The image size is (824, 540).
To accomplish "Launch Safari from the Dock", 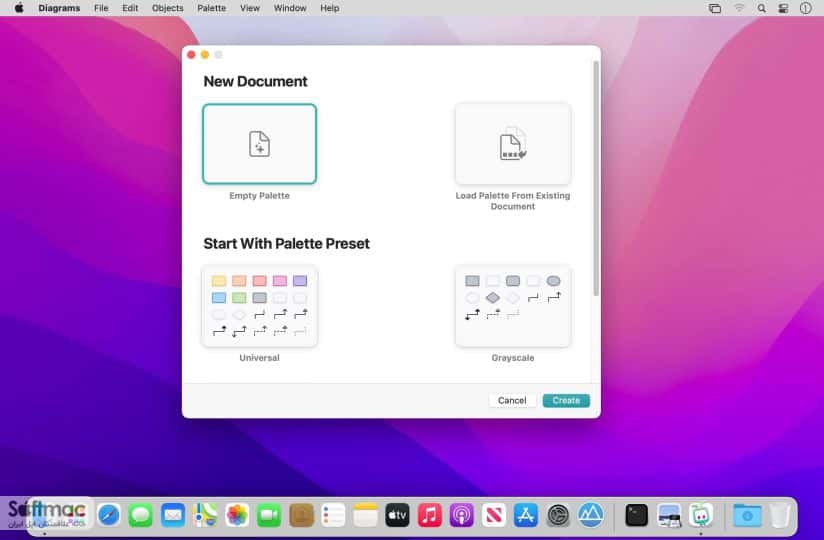I will coord(109,515).
